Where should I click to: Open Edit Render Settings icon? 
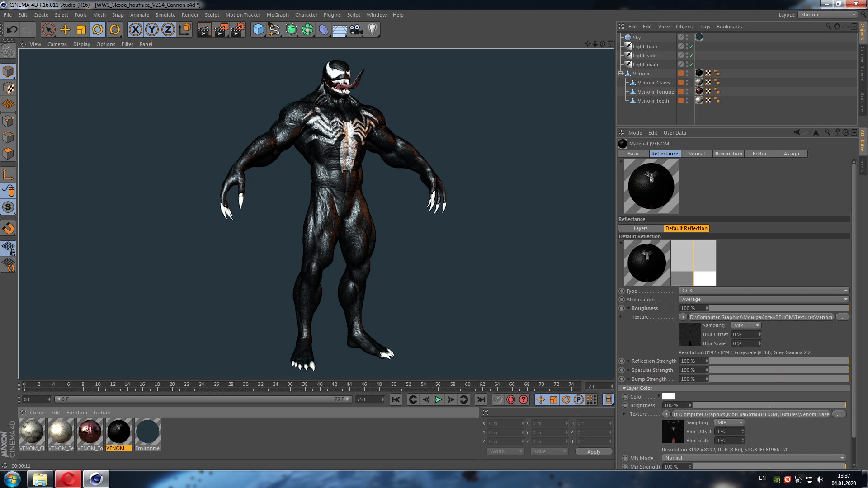pyautogui.click(x=238, y=30)
